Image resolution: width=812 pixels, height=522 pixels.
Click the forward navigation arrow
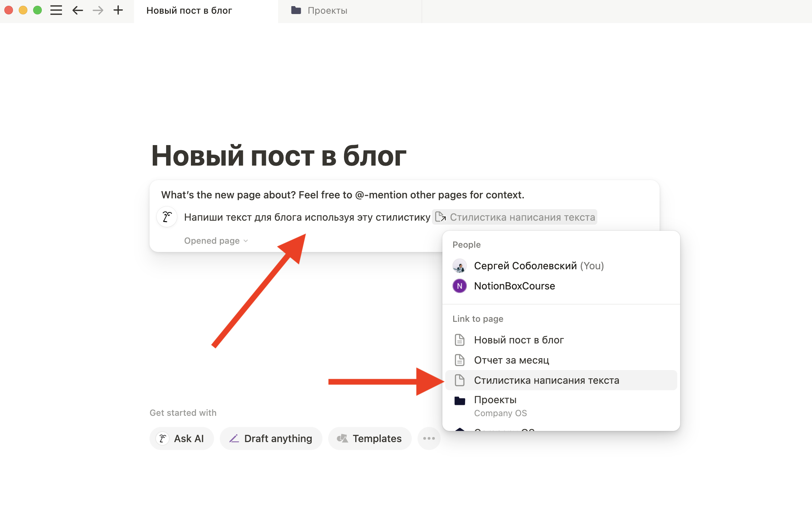coord(97,9)
